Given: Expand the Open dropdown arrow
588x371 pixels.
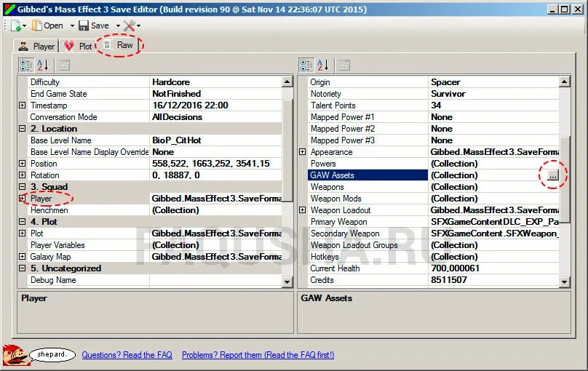Looking at the screenshot, I should [72, 26].
